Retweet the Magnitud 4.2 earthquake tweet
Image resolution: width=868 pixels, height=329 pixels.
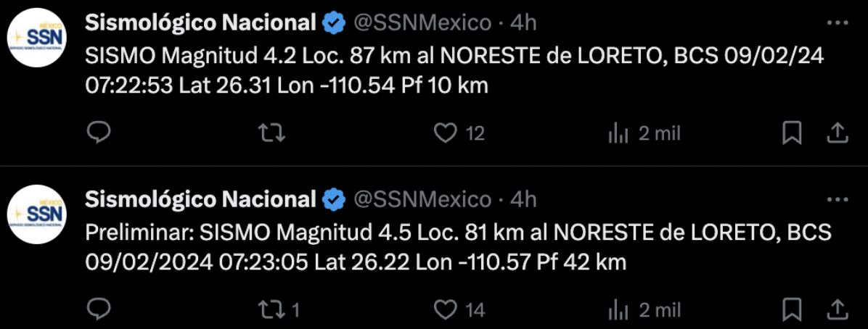272,133
